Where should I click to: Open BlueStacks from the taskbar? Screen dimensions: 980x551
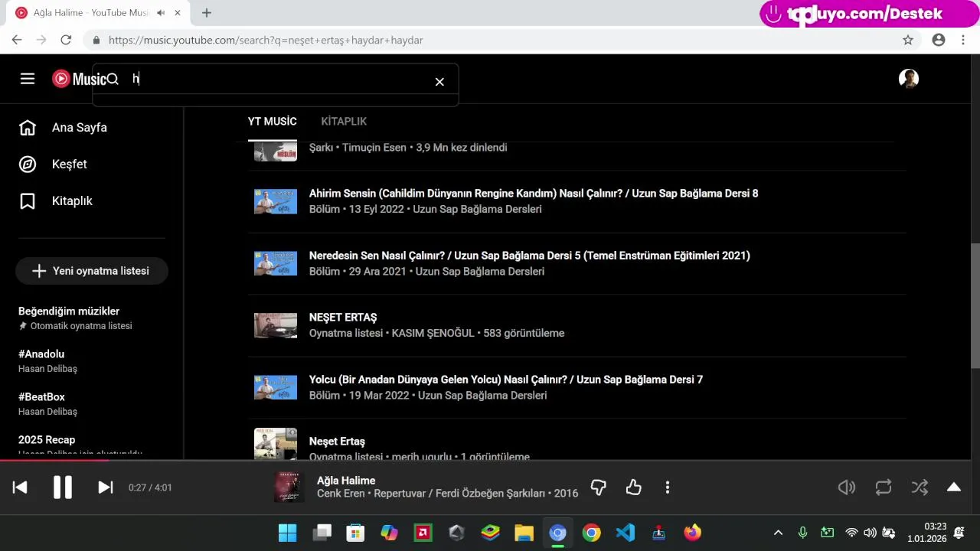(490, 533)
